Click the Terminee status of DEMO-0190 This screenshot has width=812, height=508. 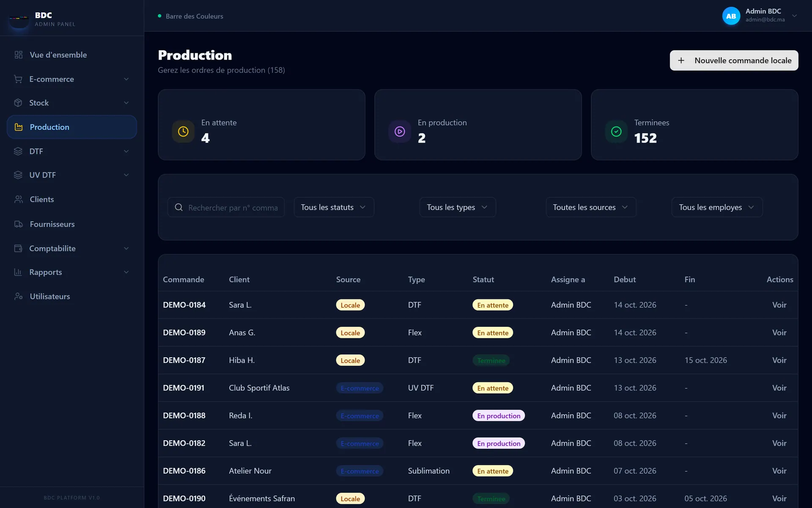491,499
